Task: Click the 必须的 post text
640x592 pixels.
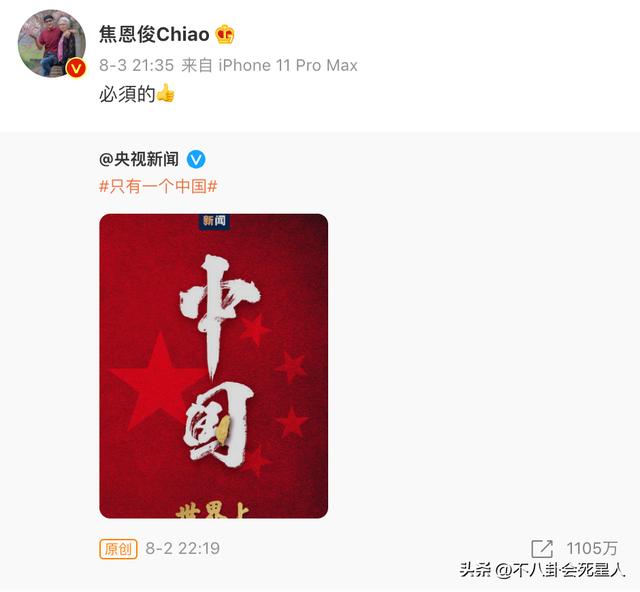Action: 127,94
